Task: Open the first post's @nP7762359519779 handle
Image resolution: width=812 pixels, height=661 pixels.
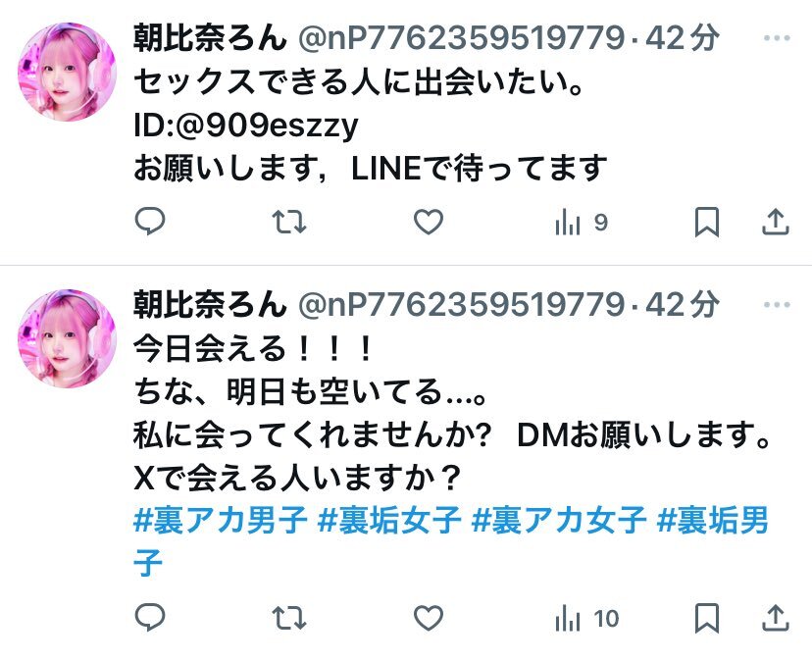Action: pyautogui.click(x=462, y=38)
